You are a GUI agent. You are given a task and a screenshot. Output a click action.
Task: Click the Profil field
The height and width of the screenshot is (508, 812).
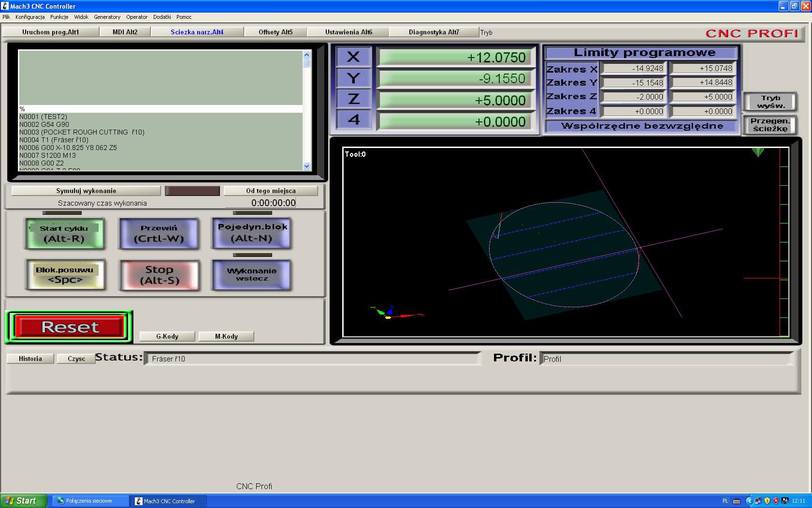(667, 359)
